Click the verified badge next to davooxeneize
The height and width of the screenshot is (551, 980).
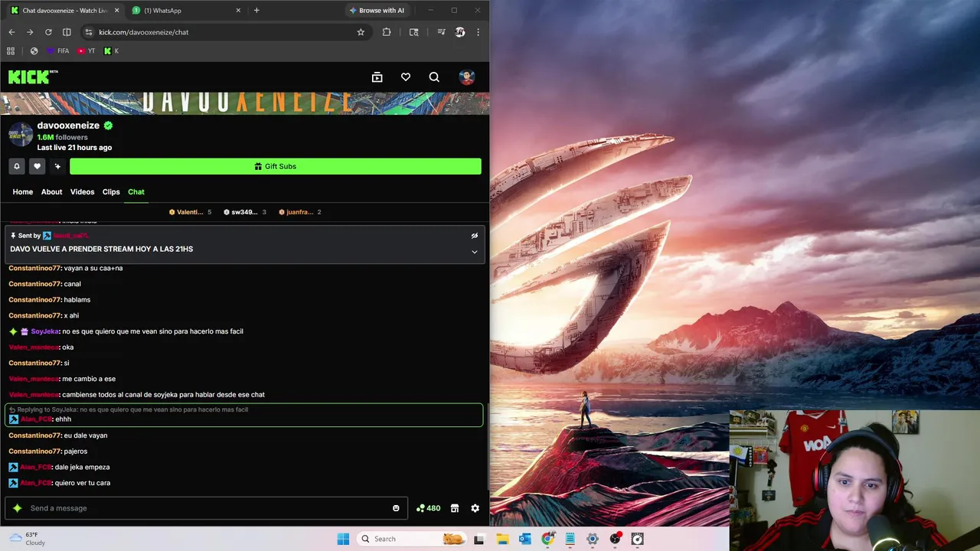point(108,126)
